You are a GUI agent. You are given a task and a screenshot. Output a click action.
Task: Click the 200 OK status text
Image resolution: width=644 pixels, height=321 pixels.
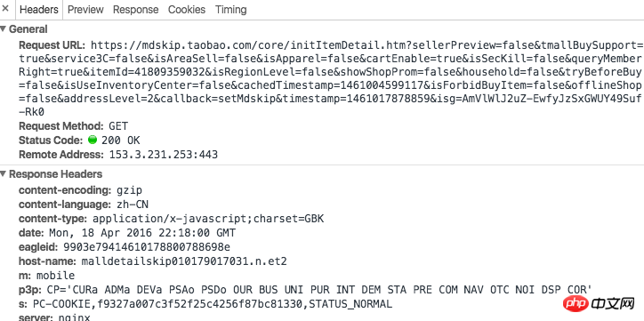(x=121, y=140)
